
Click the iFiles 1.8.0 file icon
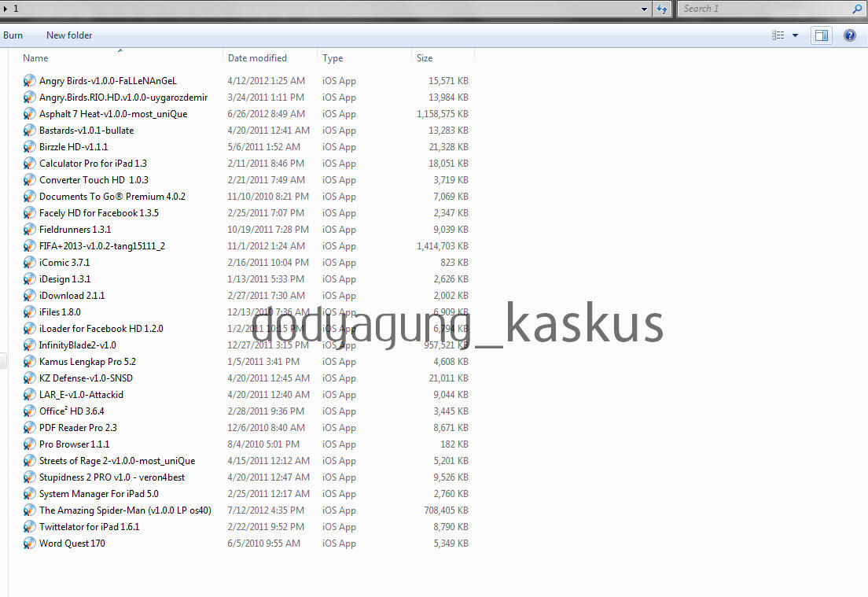click(x=29, y=312)
